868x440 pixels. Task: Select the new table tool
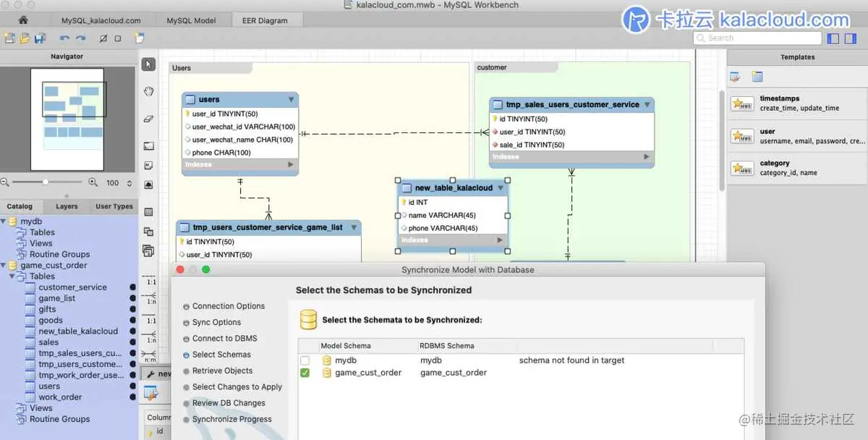tap(148, 212)
